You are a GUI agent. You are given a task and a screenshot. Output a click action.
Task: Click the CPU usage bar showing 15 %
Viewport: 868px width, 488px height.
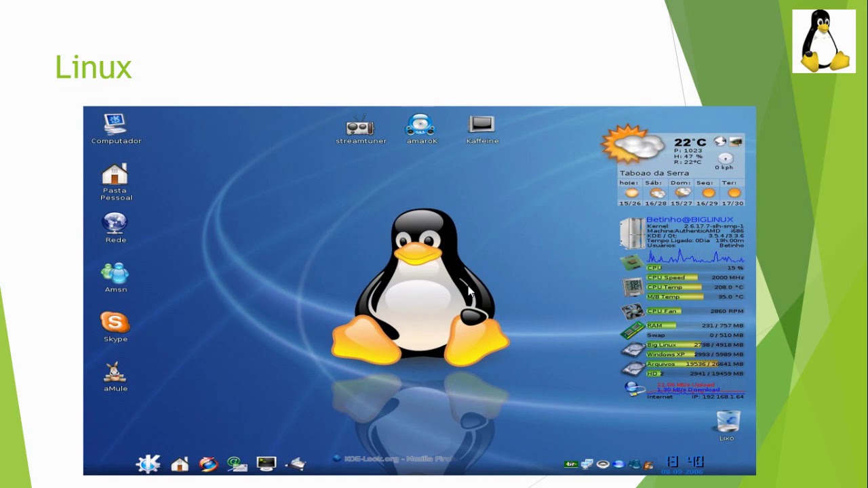(x=695, y=268)
